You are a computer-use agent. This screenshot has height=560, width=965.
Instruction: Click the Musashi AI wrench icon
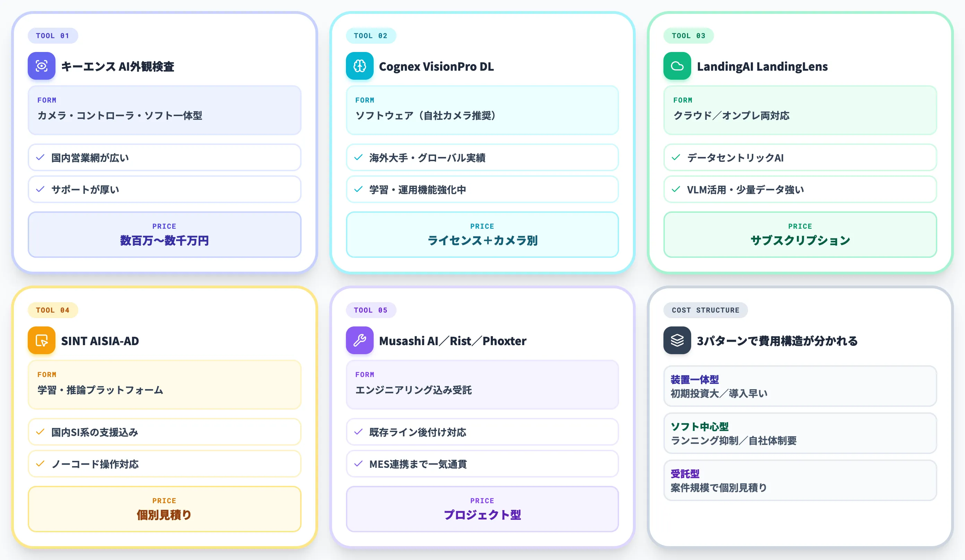click(359, 340)
